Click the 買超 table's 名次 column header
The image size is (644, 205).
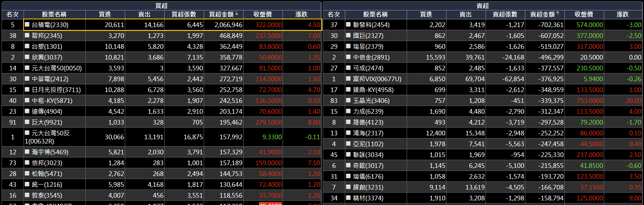point(12,14)
